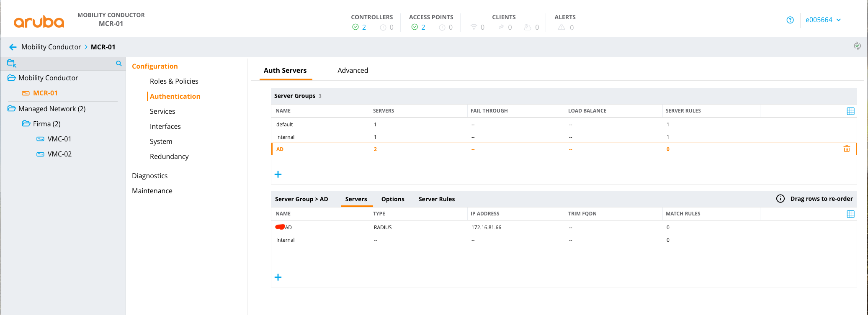Click the pending changes icon at top right

(857, 46)
